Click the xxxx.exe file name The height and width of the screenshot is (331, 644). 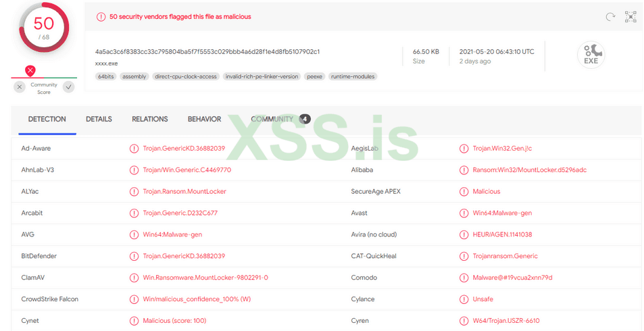click(x=106, y=64)
